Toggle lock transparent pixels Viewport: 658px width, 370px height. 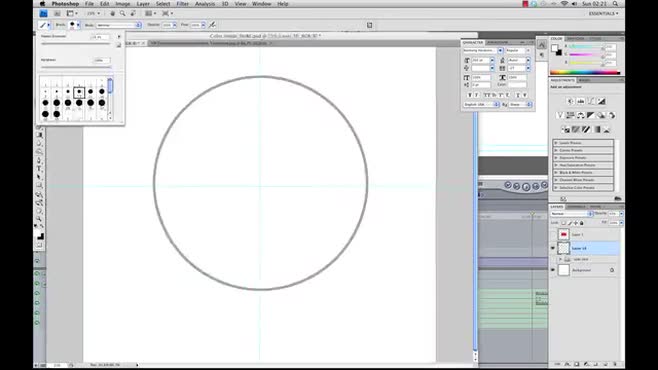click(564, 223)
